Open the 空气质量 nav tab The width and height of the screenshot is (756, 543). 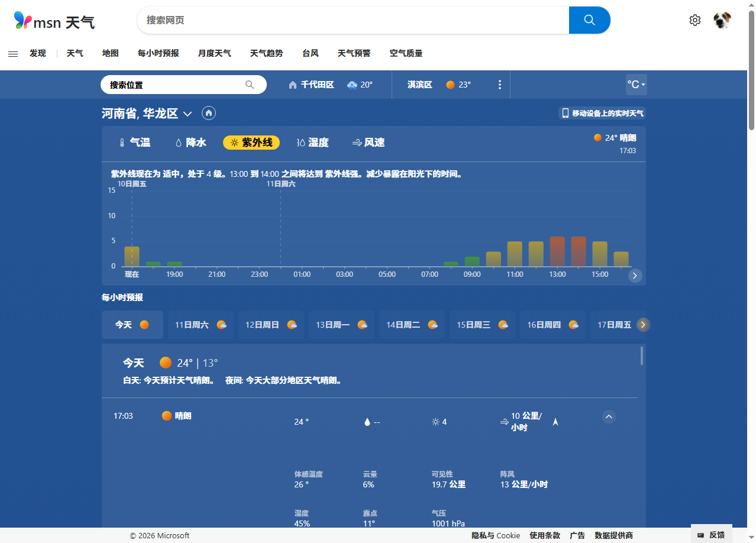[x=406, y=53]
